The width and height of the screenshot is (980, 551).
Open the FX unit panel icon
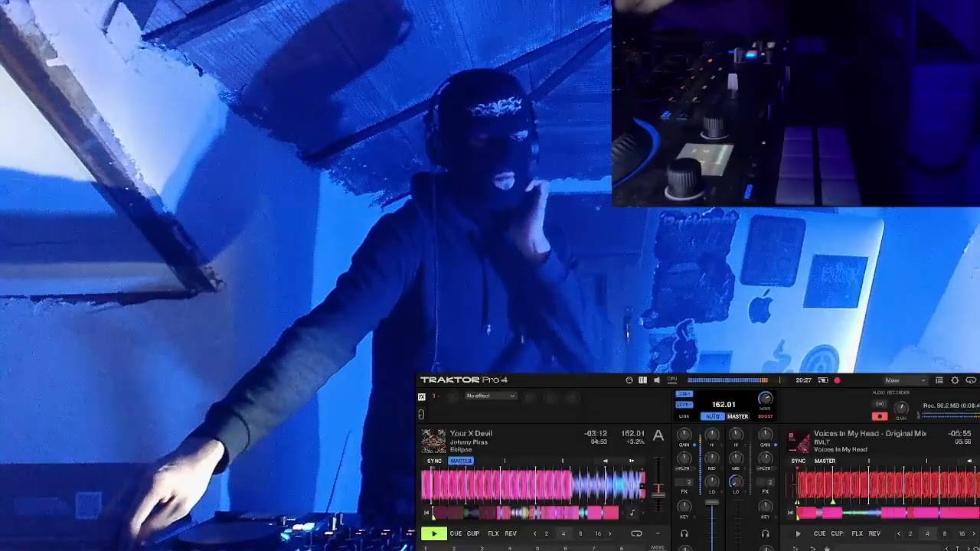422,396
